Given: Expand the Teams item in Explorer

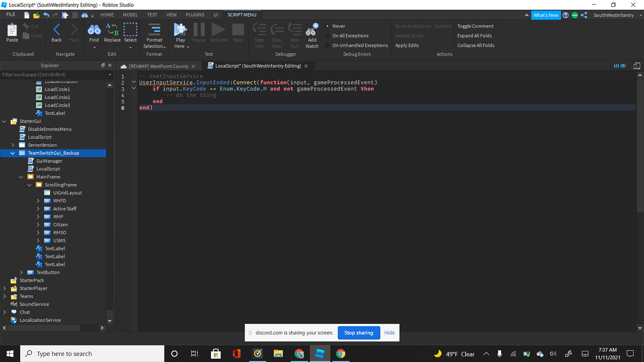Looking at the screenshot, I should (4, 296).
